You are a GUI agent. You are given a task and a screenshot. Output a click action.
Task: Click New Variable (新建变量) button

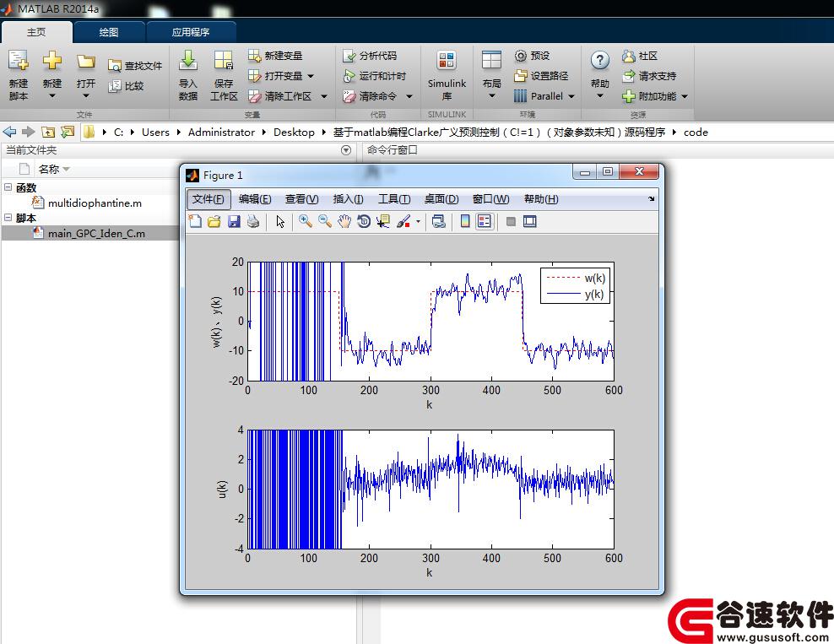(275, 56)
